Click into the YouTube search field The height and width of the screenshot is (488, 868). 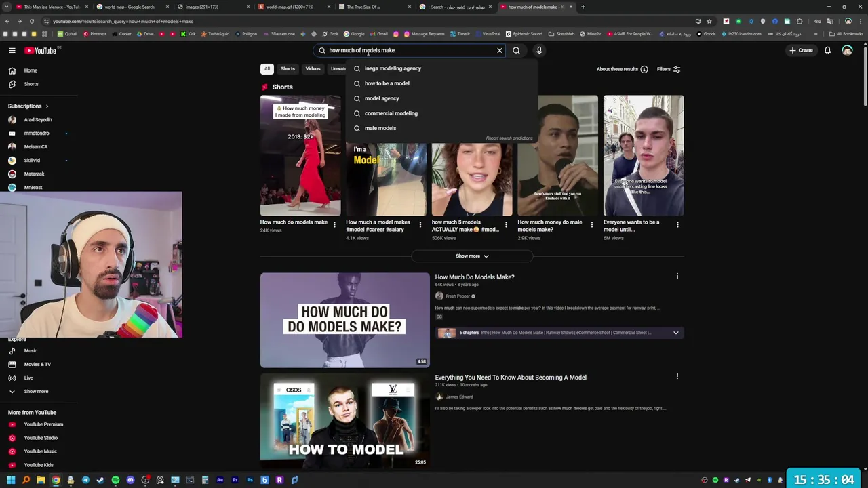click(410, 50)
